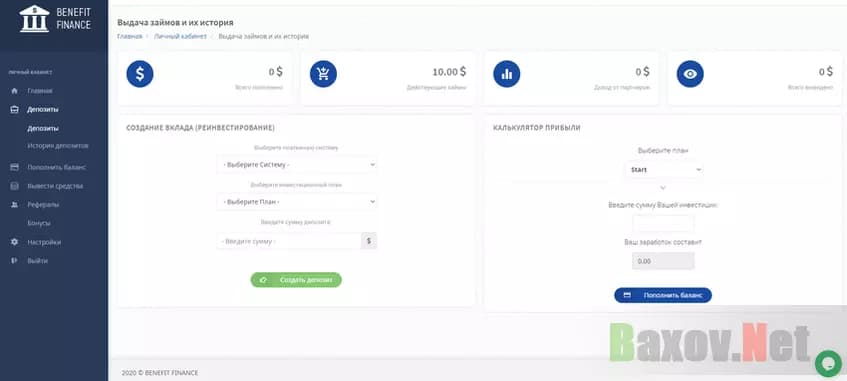Screen dimensions: 847x381
Task: Go to Главная breadcrumb link
Action: (130, 36)
